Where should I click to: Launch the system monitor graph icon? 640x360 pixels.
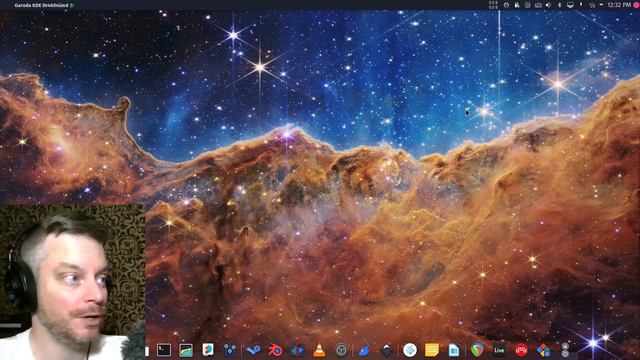186,350
